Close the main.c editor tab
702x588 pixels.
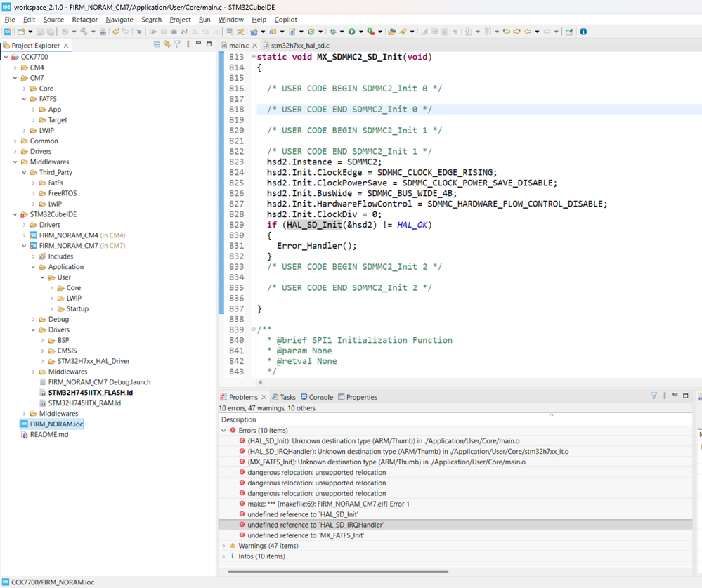tap(255, 46)
